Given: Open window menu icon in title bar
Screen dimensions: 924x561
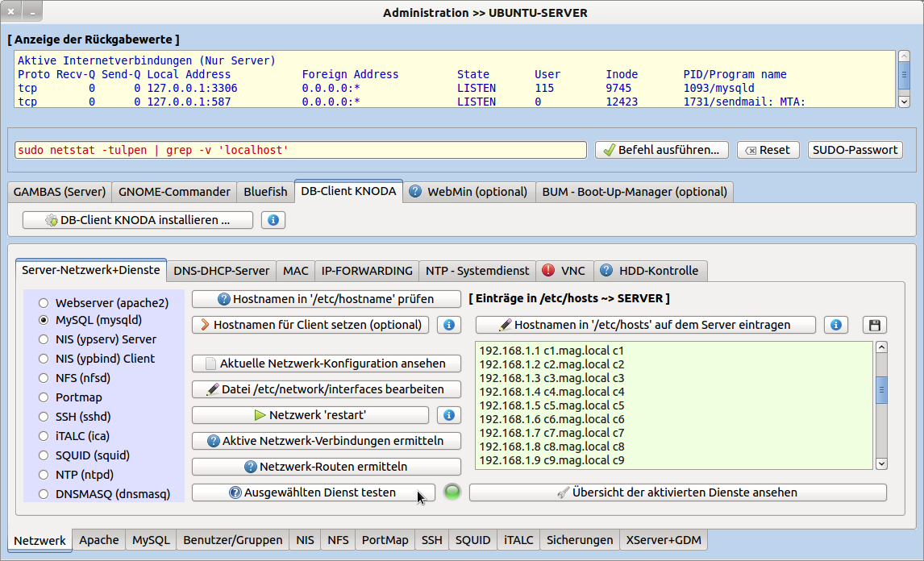Looking at the screenshot, I should (x=12, y=12).
